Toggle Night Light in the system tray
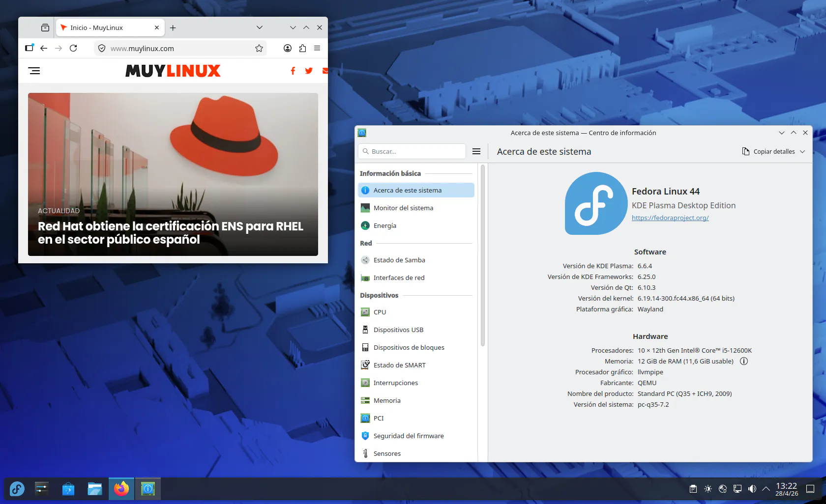 [x=708, y=489]
